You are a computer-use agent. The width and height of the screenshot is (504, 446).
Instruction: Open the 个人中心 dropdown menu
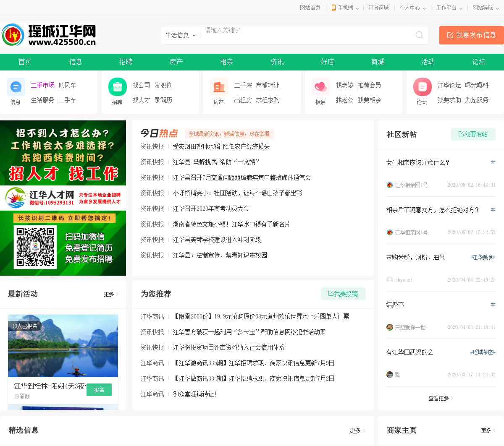click(412, 8)
